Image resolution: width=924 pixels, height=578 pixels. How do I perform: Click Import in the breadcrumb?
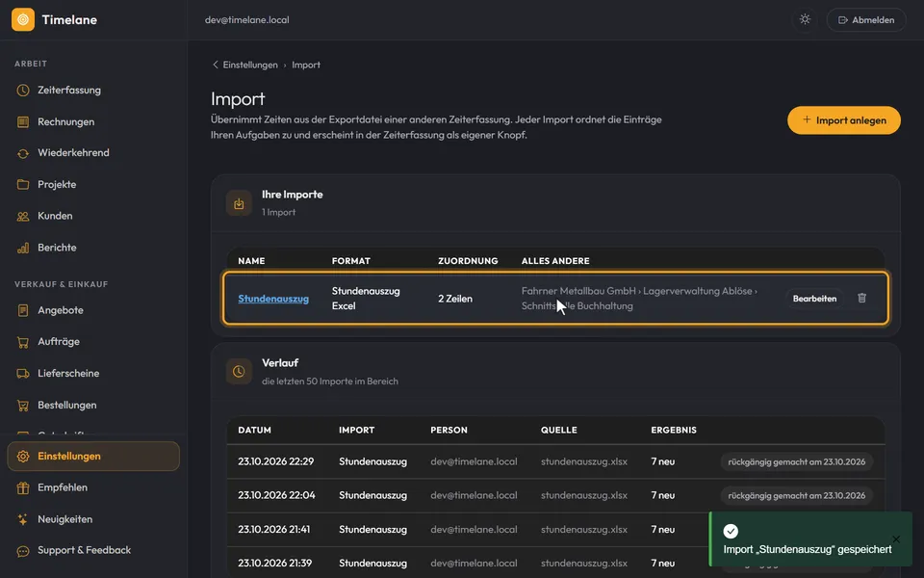[306, 65]
